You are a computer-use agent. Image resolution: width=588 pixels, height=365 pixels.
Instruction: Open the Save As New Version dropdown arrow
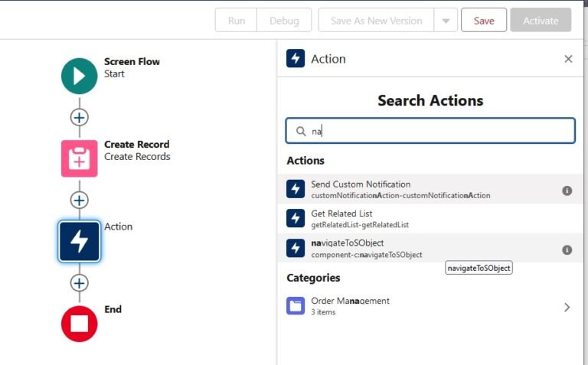click(x=446, y=21)
